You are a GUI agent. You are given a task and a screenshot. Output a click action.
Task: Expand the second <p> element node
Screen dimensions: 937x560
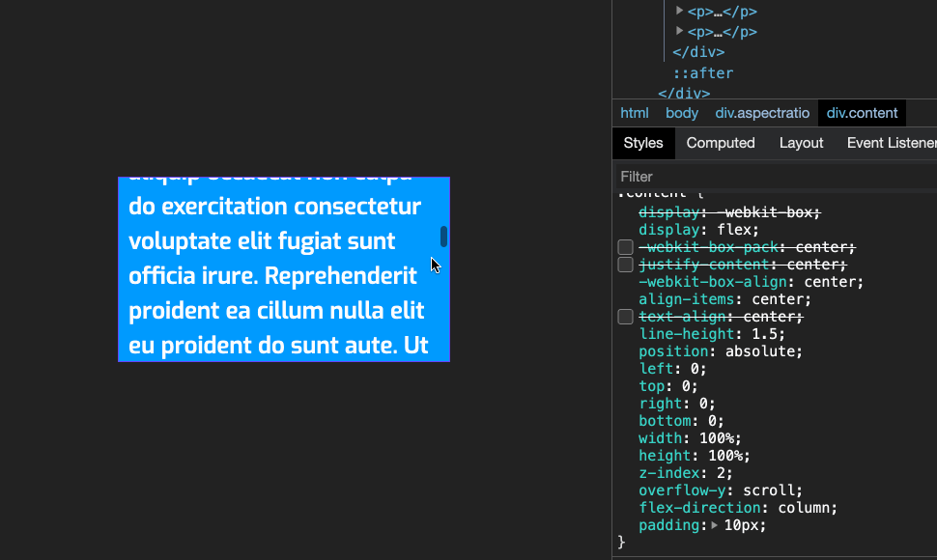tap(679, 31)
